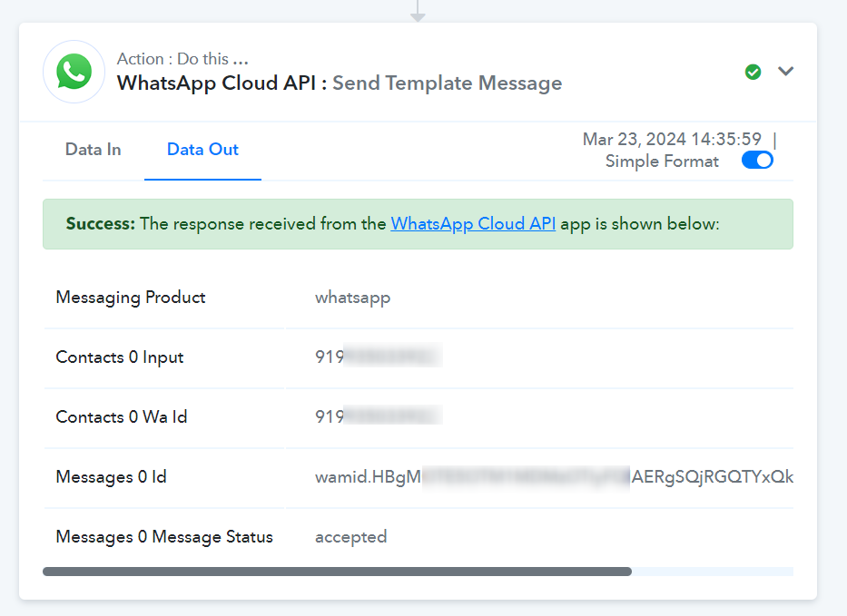847x616 pixels.
Task: Click the Messaging Product label
Action: click(x=131, y=298)
